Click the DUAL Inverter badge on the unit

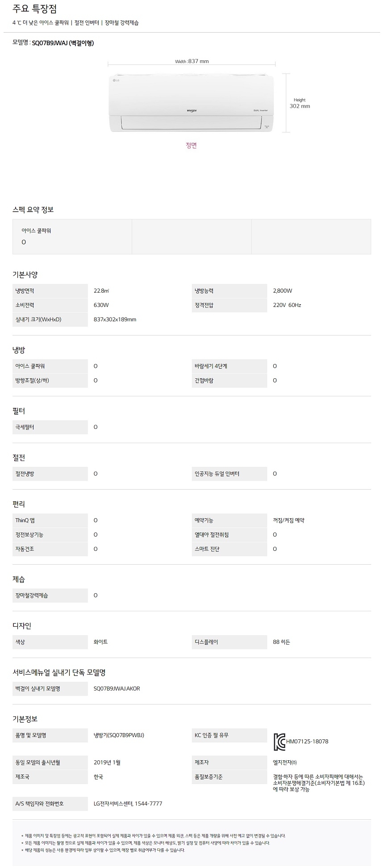coord(260,110)
